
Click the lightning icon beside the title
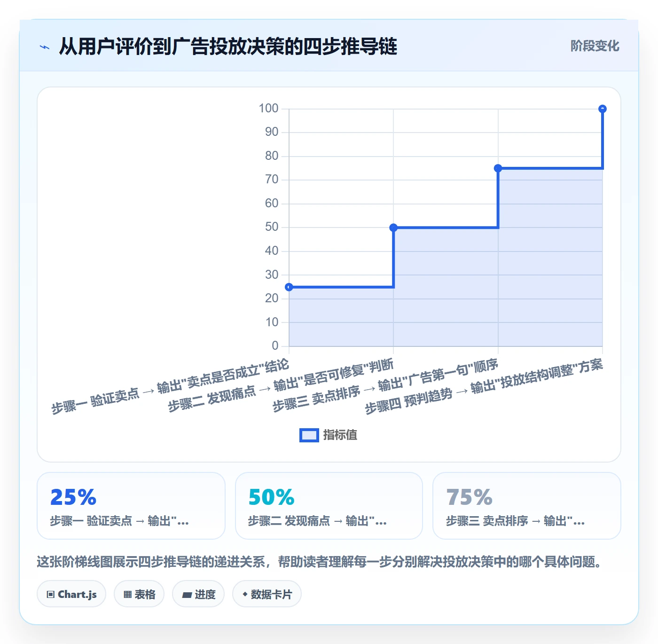click(x=45, y=47)
